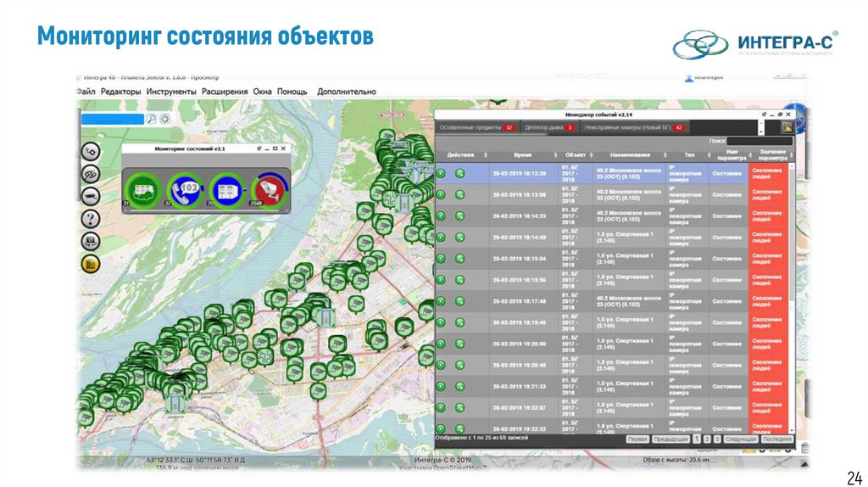Click the yellow building sidebar button
The width and height of the screenshot is (868, 487).
pyautogui.click(x=91, y=264)
